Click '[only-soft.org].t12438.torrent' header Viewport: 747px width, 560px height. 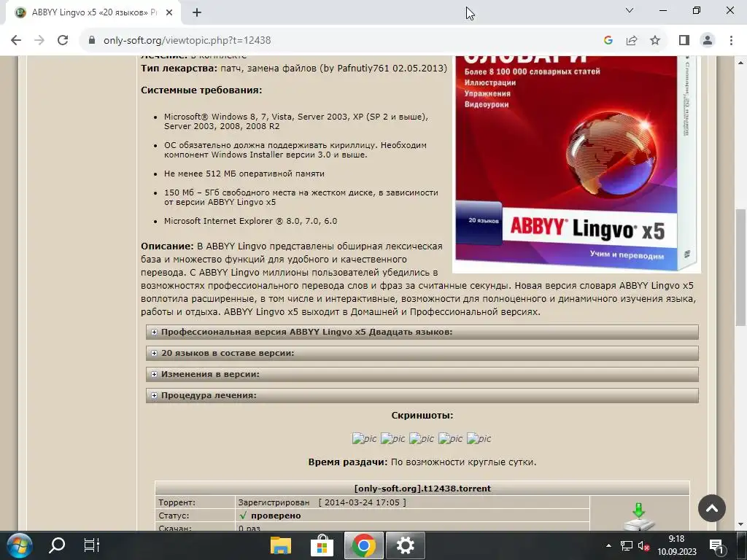[x=422, y=489]
